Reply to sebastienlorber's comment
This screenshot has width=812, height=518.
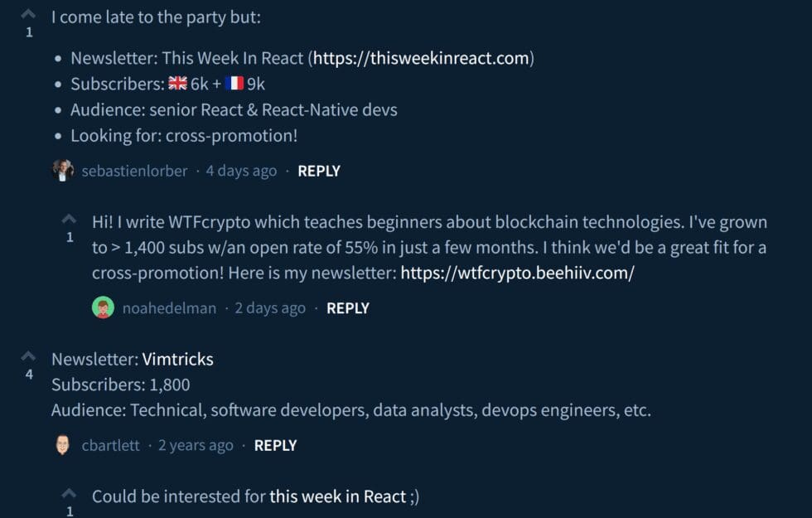[x=319, y=171]
